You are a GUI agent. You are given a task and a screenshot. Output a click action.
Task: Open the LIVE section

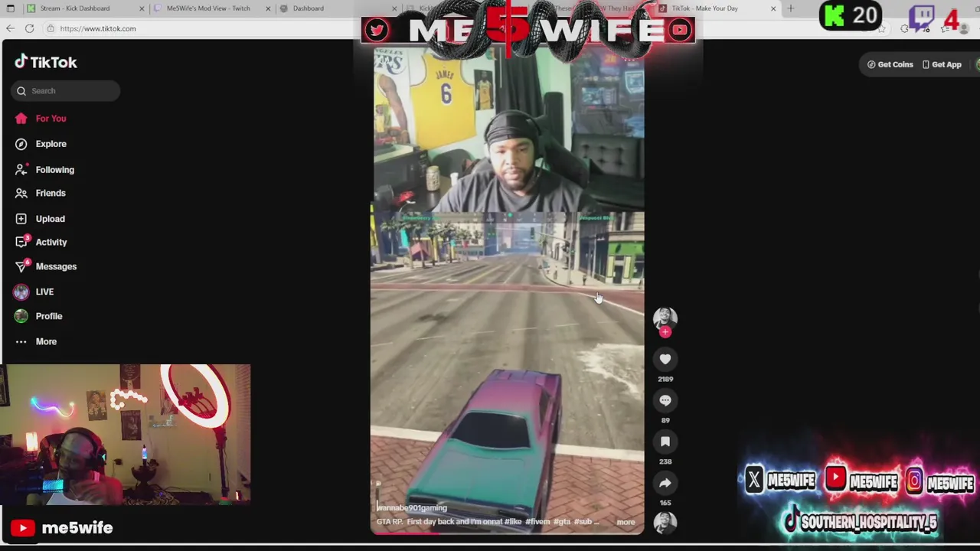pyautogui.click(x=44, y=292)
